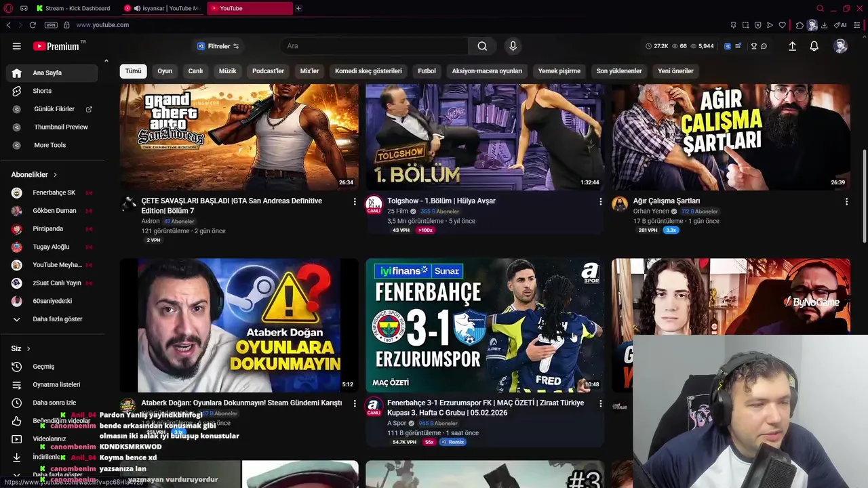Screen dimensions: 868x488
Task: Open the notifications bell
Action: (x=814, y=46)
